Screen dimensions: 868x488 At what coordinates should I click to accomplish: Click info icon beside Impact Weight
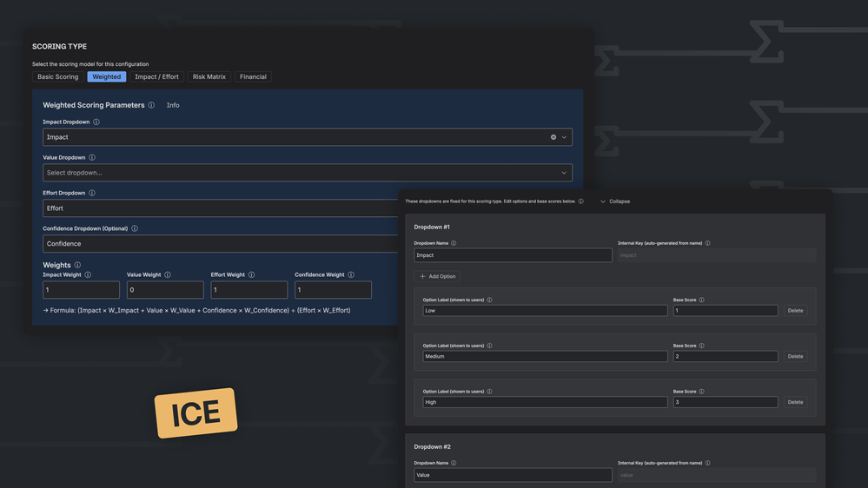coord(88,274)
